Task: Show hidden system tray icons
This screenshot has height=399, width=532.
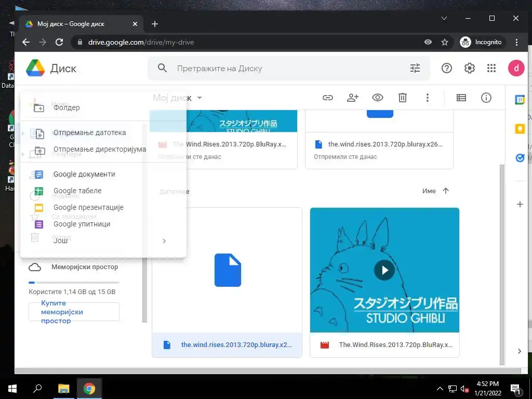Action: [440, 389]
